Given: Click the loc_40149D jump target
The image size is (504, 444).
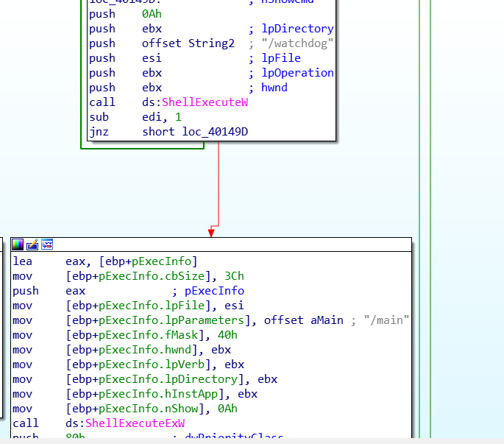Looking at the screenshot, I should (215, 132).
